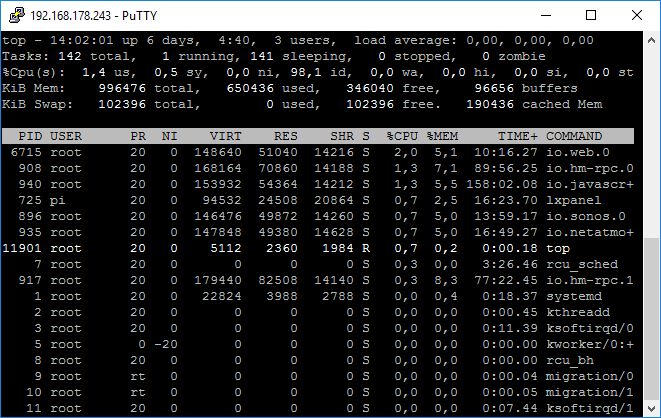Click the 996476 total memory value
The image size is (661, 418).
coord(122,88)
